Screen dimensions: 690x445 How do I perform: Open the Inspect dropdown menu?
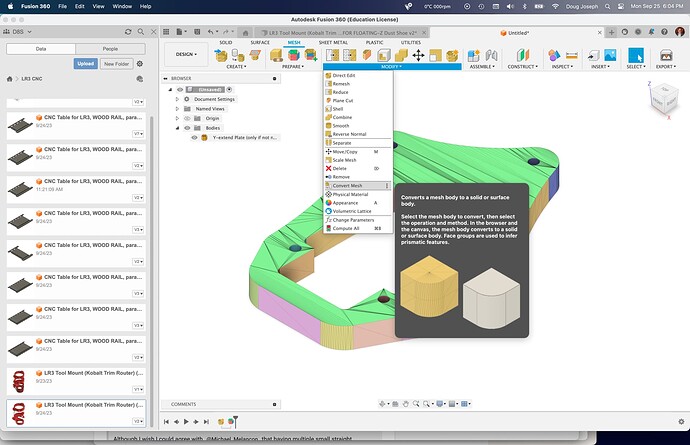point(562,67)
